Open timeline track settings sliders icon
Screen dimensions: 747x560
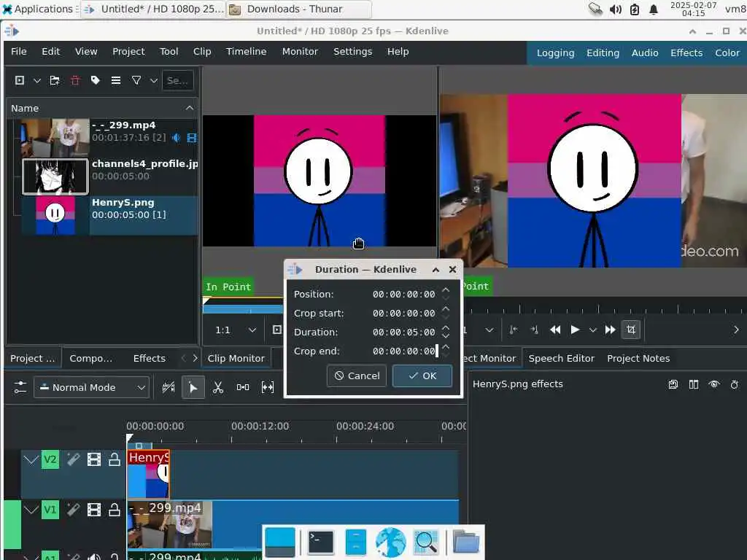click(20, 387)
